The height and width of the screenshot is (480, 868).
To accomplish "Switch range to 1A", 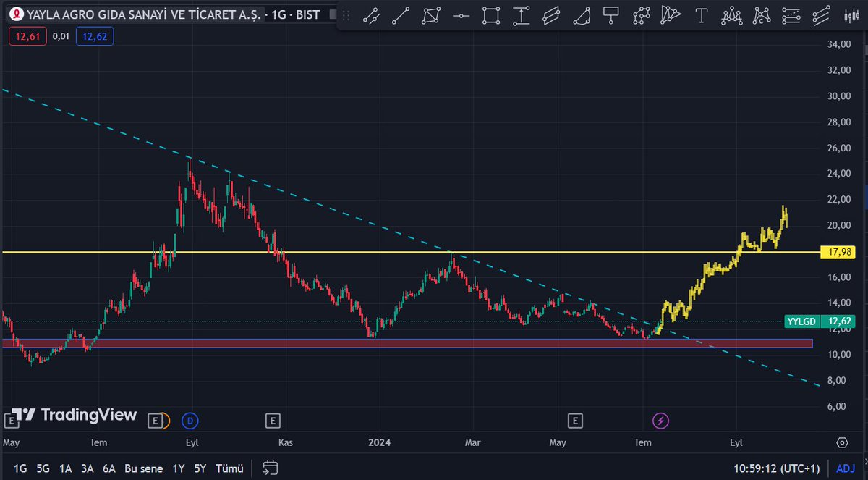I will [65, 468].
